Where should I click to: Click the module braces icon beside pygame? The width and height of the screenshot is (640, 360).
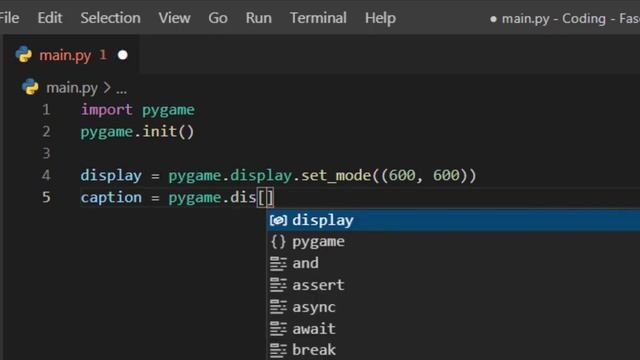(x=278, y=242)
